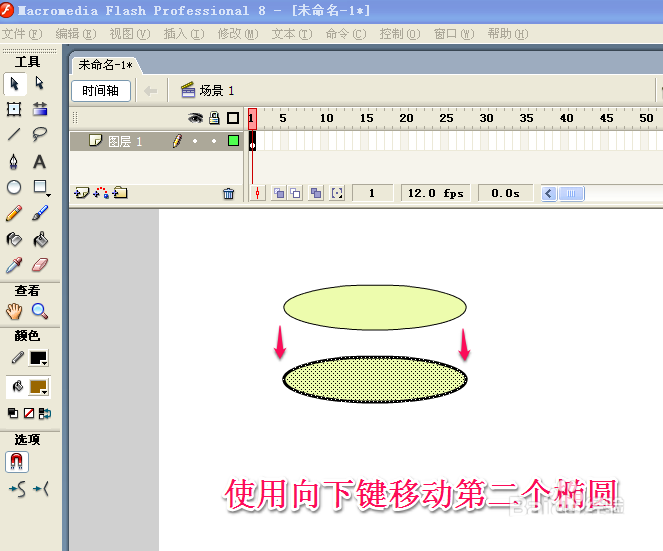Viewport: 663px width, 551px height.
Task: Click the stroke color pencil icon
Action: [x=17, y=358]
